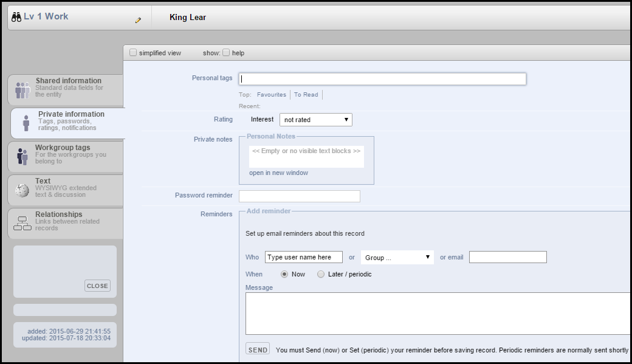Click the pencil edit icon in header
Viewport: 632px width, 364px height.
[139, 20]
